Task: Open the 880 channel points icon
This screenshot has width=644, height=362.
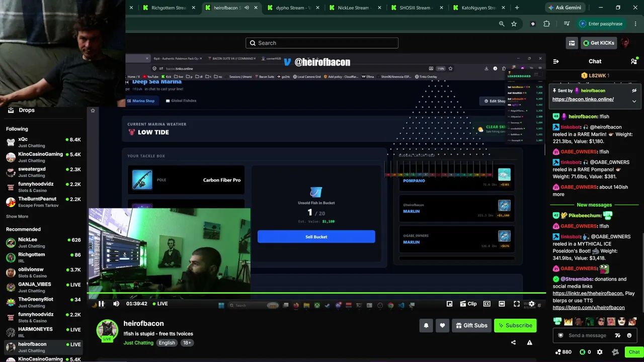Action: 563,352
